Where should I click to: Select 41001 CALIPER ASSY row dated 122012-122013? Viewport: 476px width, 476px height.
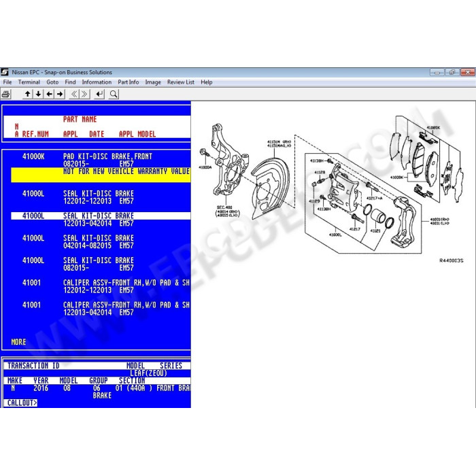101,286
